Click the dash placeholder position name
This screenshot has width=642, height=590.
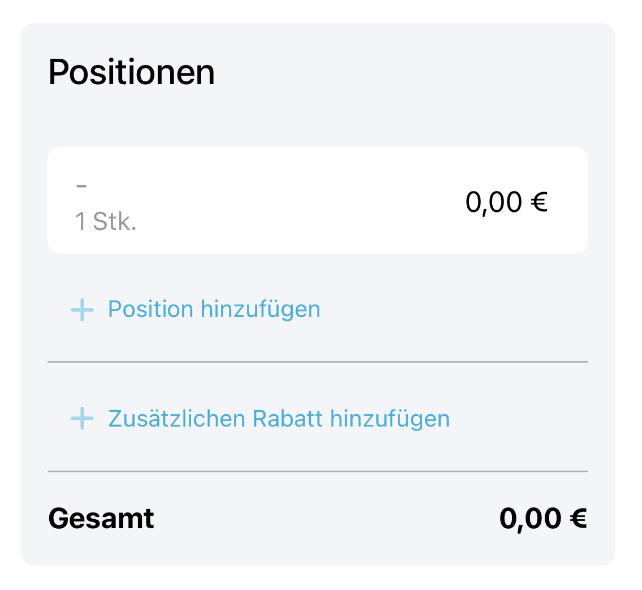tap(81, 186)
